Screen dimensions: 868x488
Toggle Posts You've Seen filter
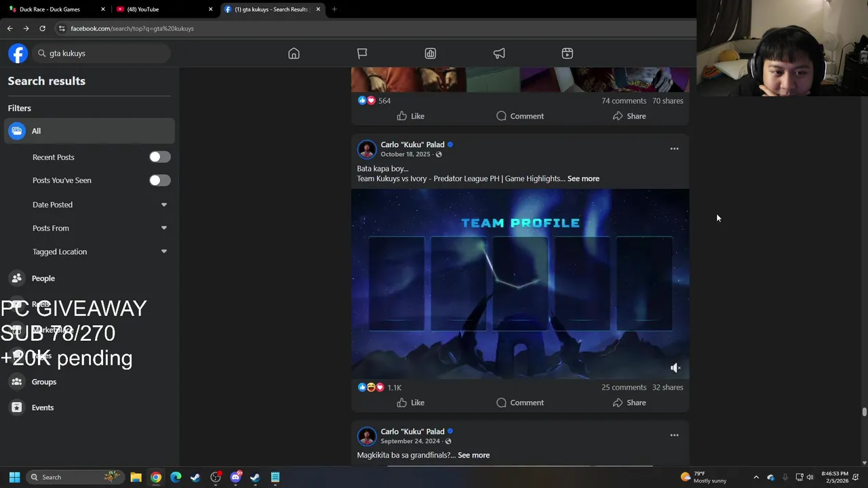(160, 180)
